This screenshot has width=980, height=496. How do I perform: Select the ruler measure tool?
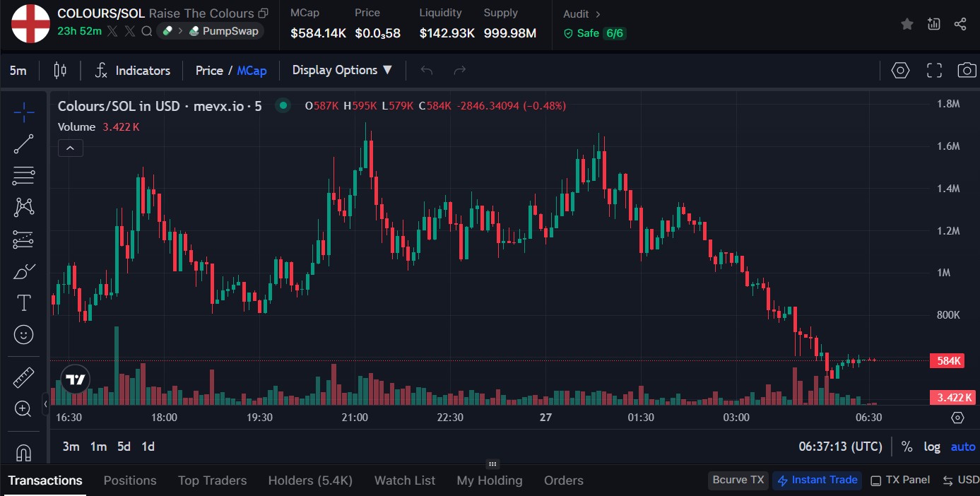coord(24,377)
